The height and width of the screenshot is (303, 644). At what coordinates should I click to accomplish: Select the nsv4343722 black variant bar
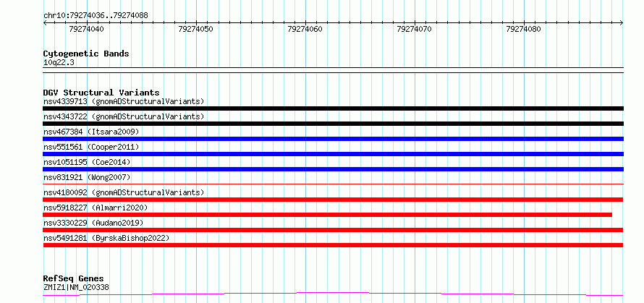pos(333,124)
